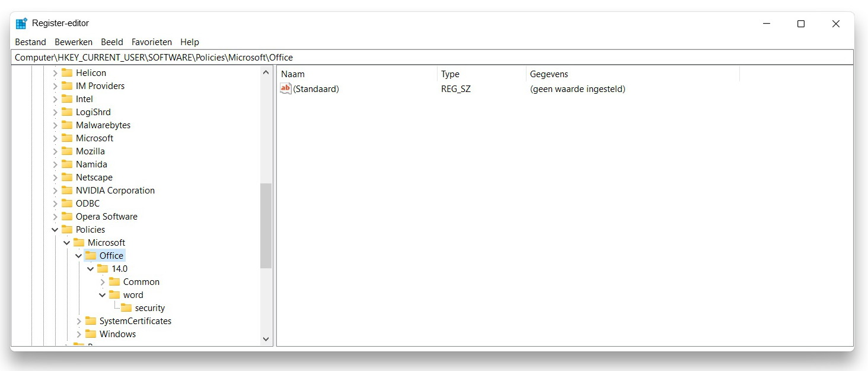The width and height of the screenshot is (868, 371).
Task: Select the Mozilla folder icon
Action: 67,151
